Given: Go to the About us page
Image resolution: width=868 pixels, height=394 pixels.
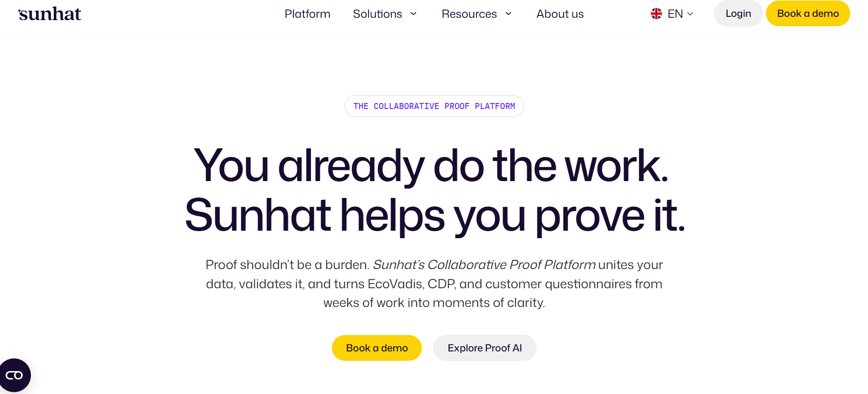Looking at the screenshot, I should pos(560,14).
